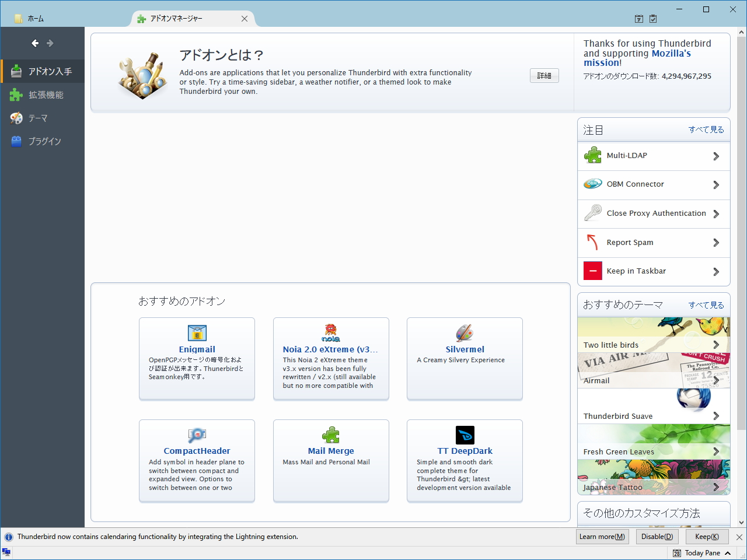747x560 pixels.
Task: Open the Tasks checkmark icon near title bar
Action: pyautogui.click(x=652, y=18)
